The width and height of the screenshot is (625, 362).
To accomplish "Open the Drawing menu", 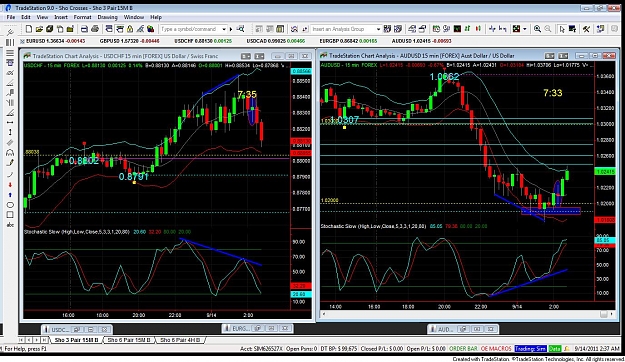I will tap(108, 17).
